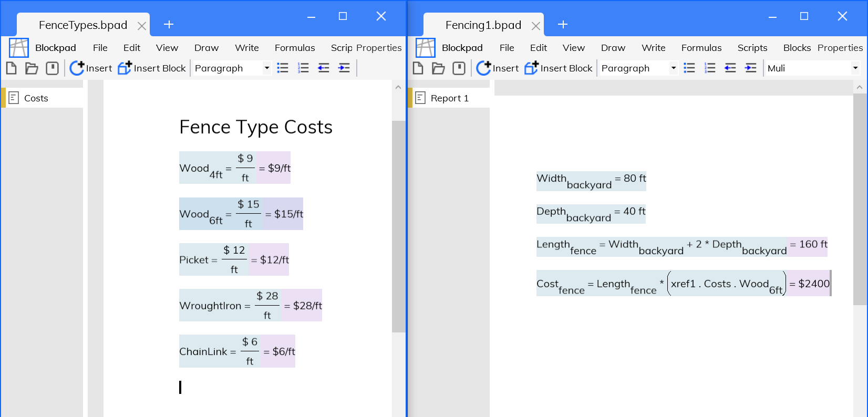868x417 pixels.
Task: Open Properties panel in FenceTypes window
Action: (x=379, y=48)
